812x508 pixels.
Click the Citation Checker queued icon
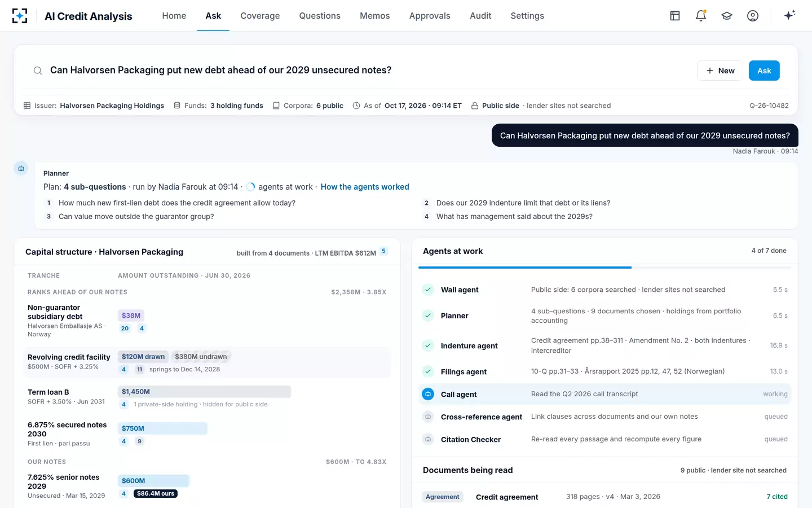[x=428, y=439]
